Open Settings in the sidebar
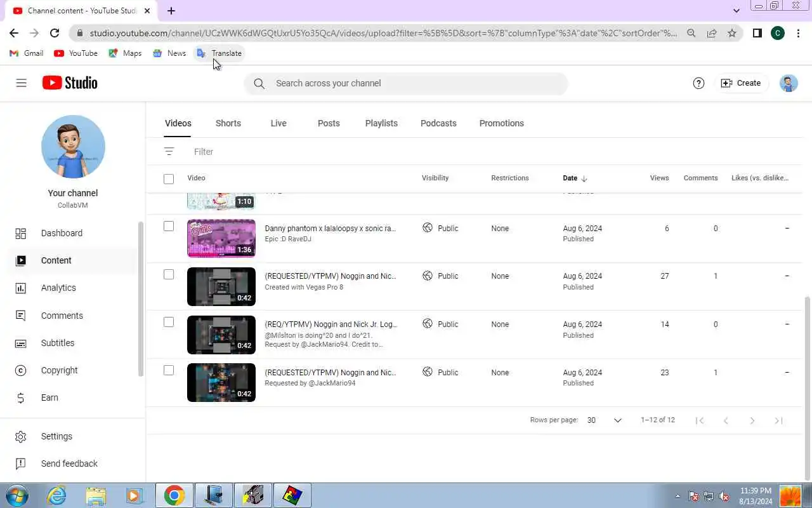 pyautogui.click(x=72, y=436)
